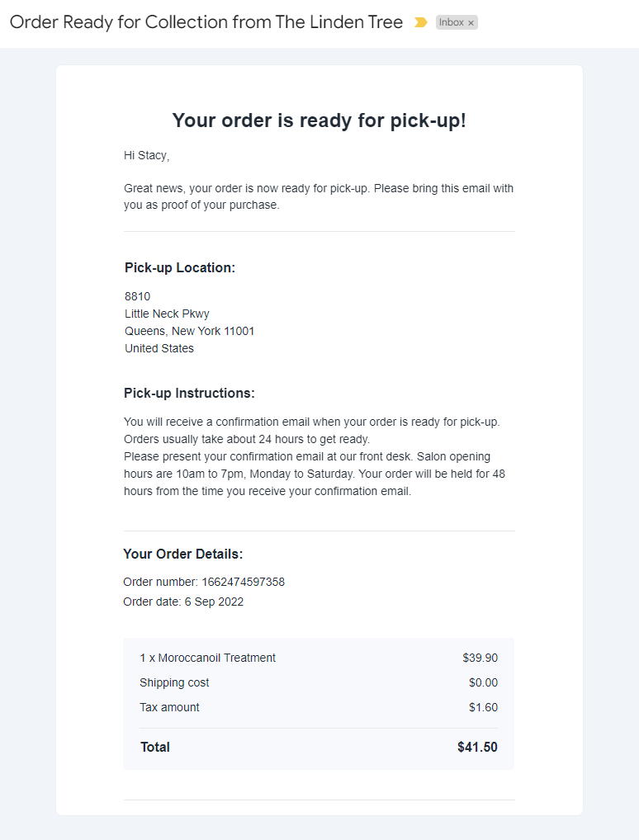Click the '1 x Moroccanoil Treatment' line item
639x840 pixels.
207,658
